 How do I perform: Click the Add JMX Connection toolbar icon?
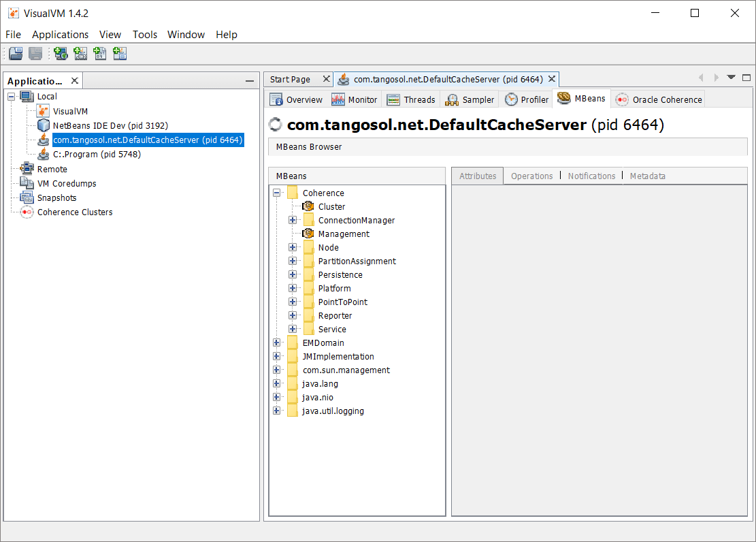tap(80, 53)
